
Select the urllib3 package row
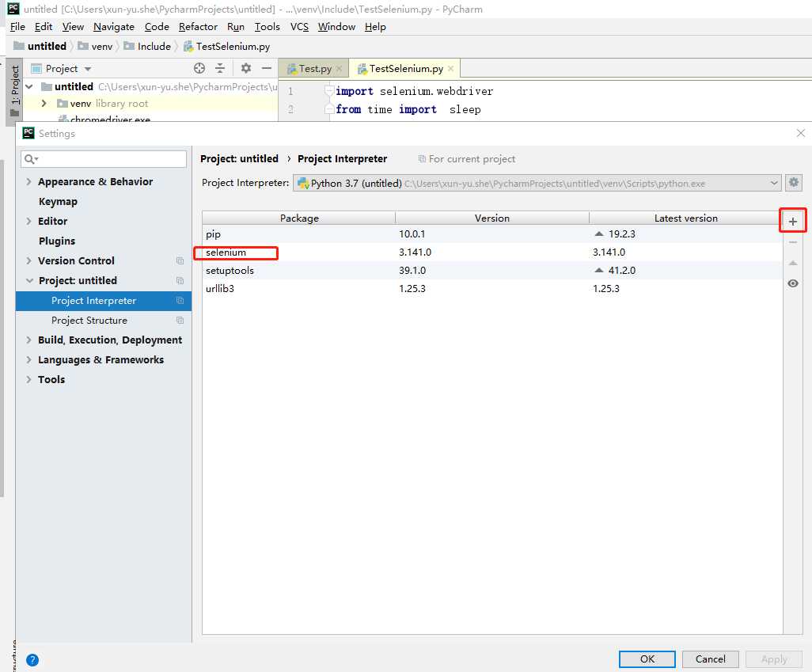click(x=492, y=289)
